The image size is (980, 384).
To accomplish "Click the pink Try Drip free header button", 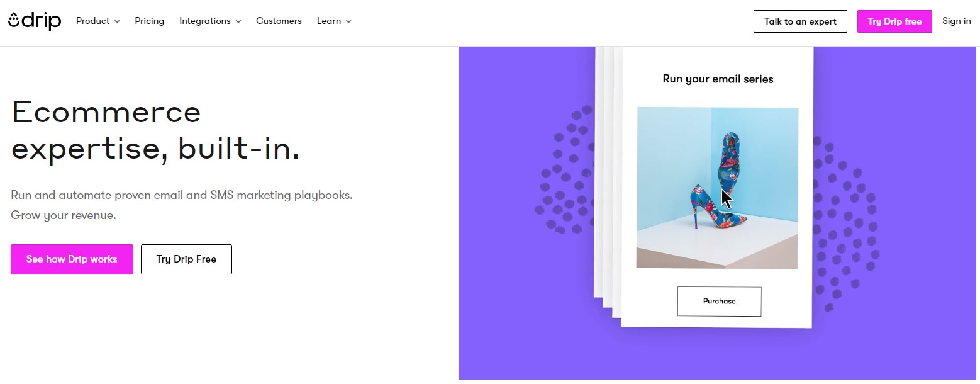I will [x=894, y=21].
